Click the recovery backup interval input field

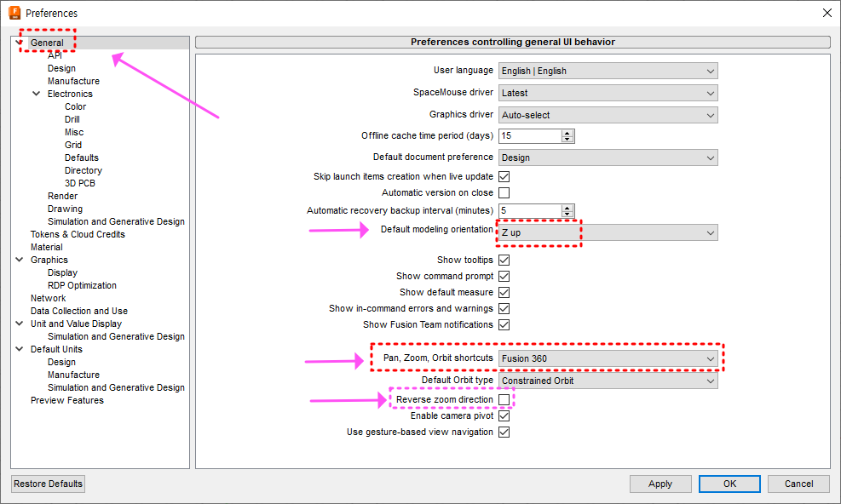(530, 211)
